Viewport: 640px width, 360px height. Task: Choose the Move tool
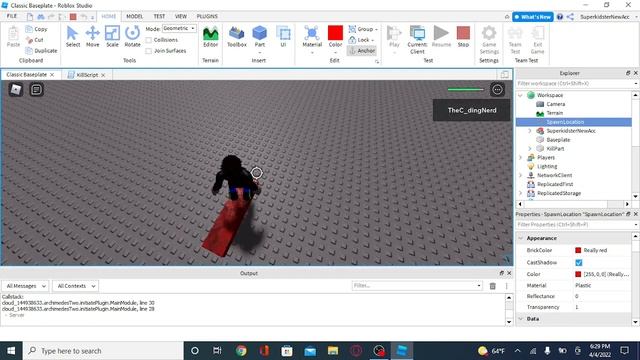coord(93,36)
